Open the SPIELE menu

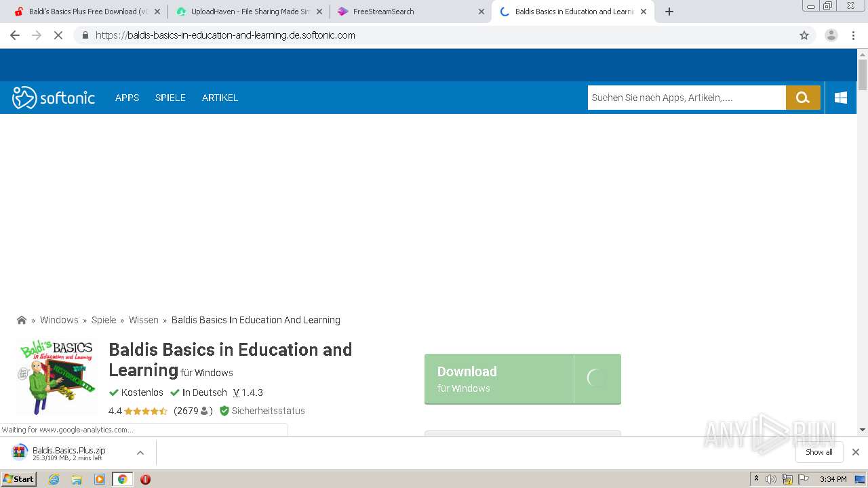click(x=170, y=98)
